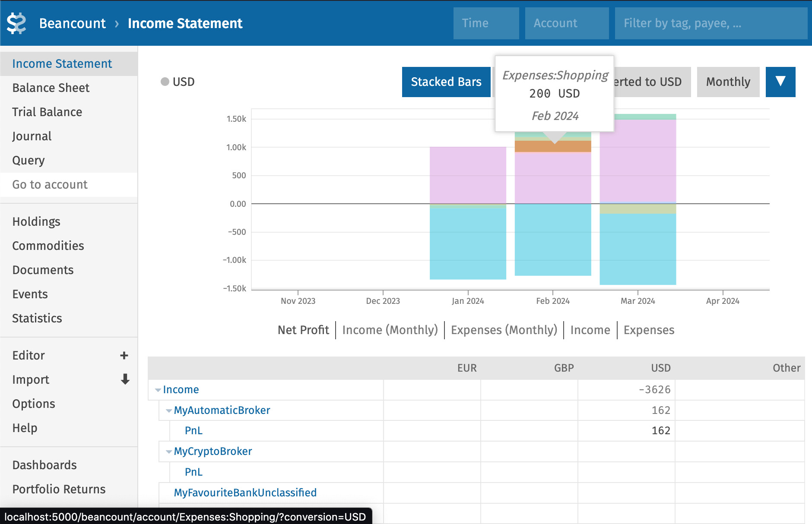Open the Holdings page
The width and height of the screenshot is (812, 524).
[69, 222]
